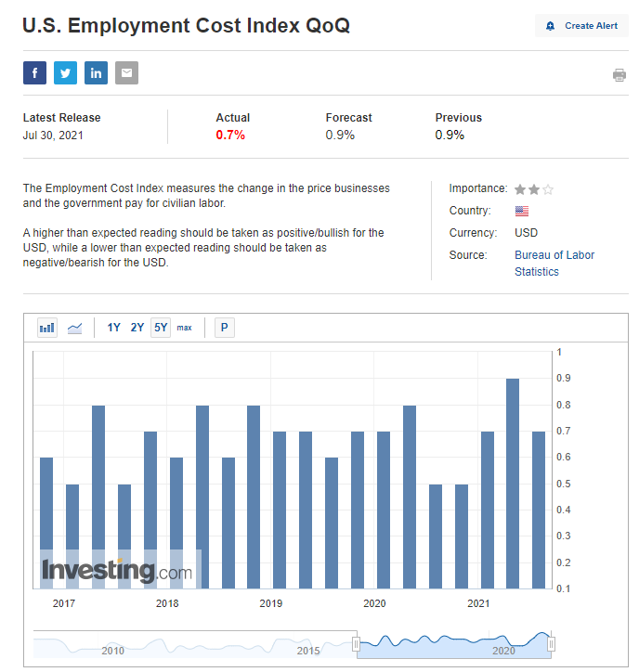Screen dimensions: 639x672
Task: Select the 2Y time range
Action: (137, 328)
